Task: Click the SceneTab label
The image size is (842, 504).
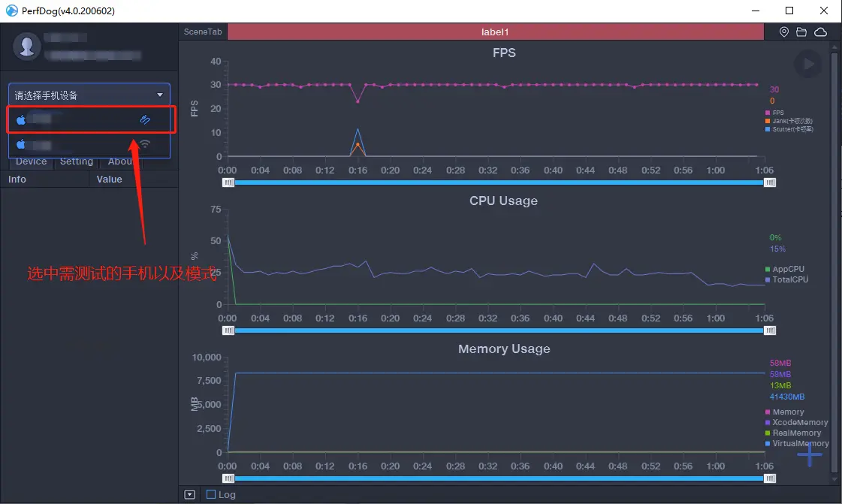Action: [x=203, y=32]
